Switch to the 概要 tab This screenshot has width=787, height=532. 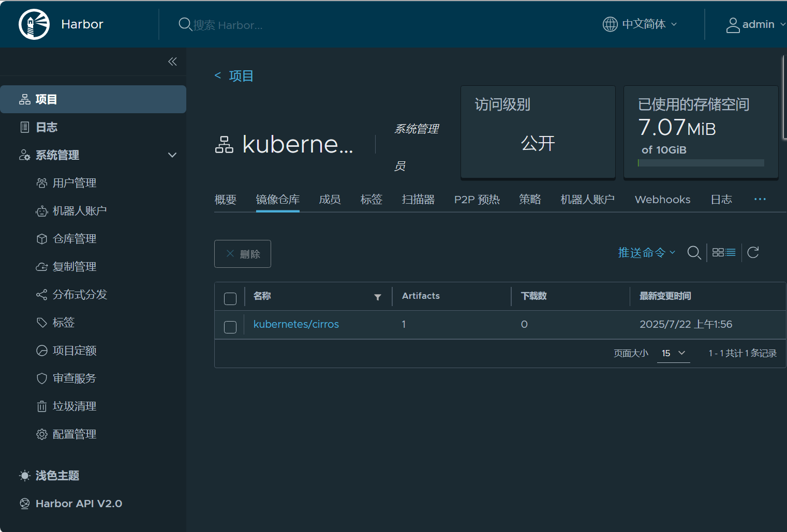(226, 200)
